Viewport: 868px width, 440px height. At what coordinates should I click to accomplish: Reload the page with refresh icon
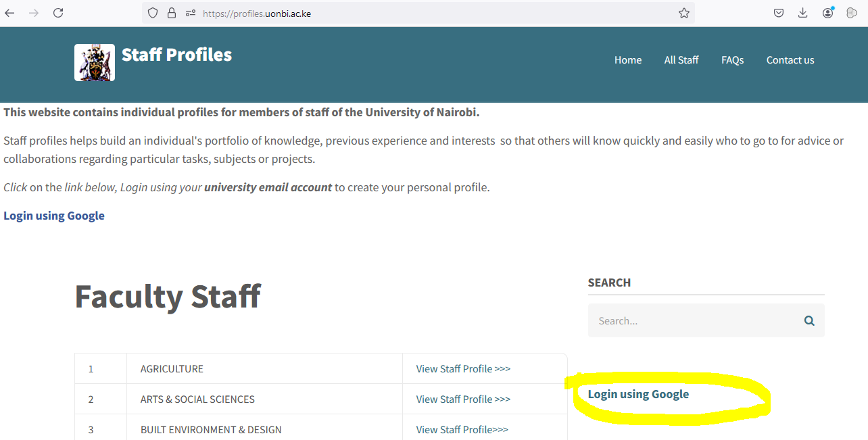tap(58, 13)
